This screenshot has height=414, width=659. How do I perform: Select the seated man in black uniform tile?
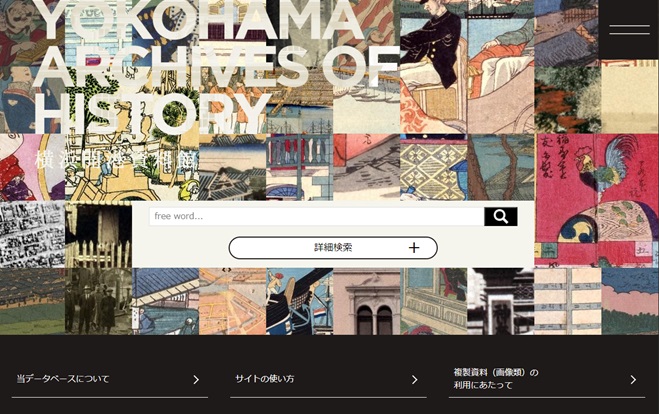(434, 66)
